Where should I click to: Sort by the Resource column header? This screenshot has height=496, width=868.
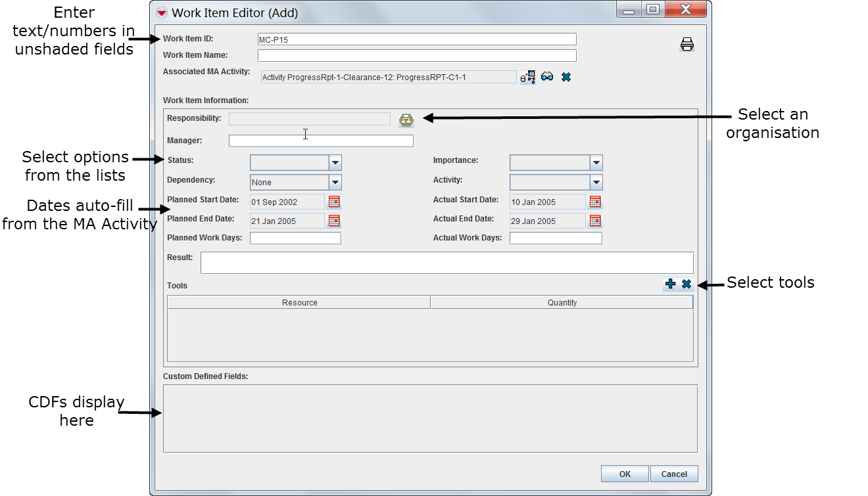click(299, 302)
